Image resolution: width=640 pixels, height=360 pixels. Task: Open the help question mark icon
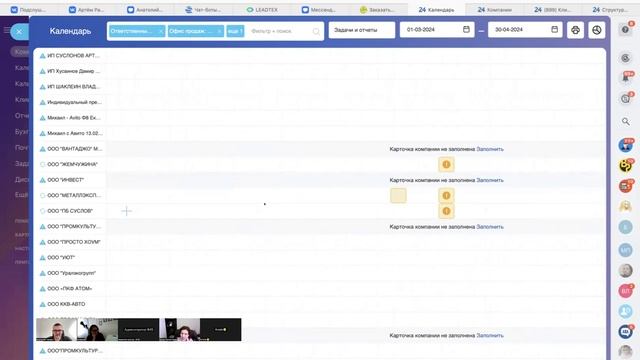click(x=625, y=30)
